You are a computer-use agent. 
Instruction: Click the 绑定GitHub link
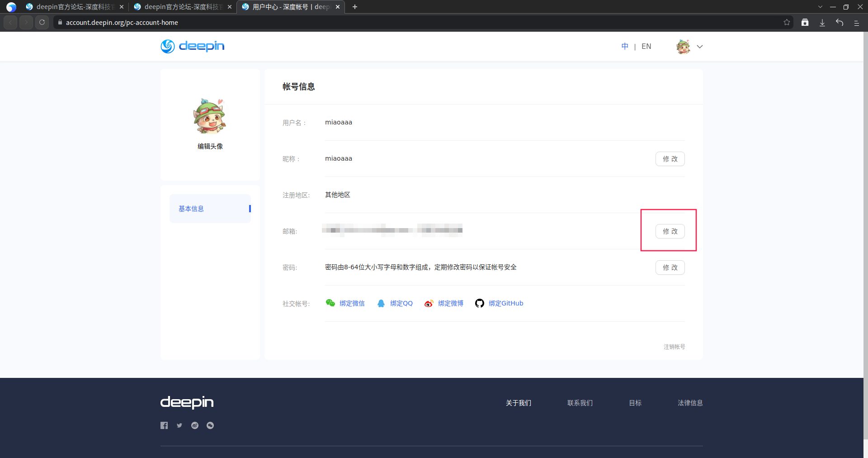506,303
